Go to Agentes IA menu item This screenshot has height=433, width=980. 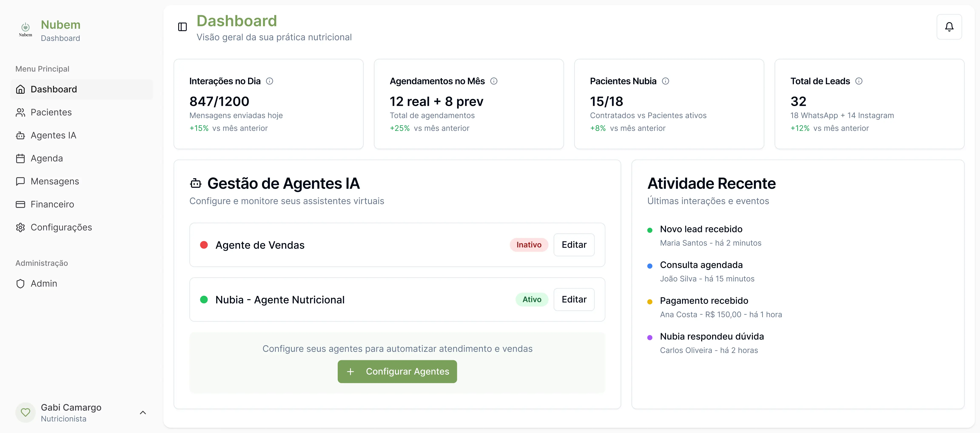click(x=53, y=135)
